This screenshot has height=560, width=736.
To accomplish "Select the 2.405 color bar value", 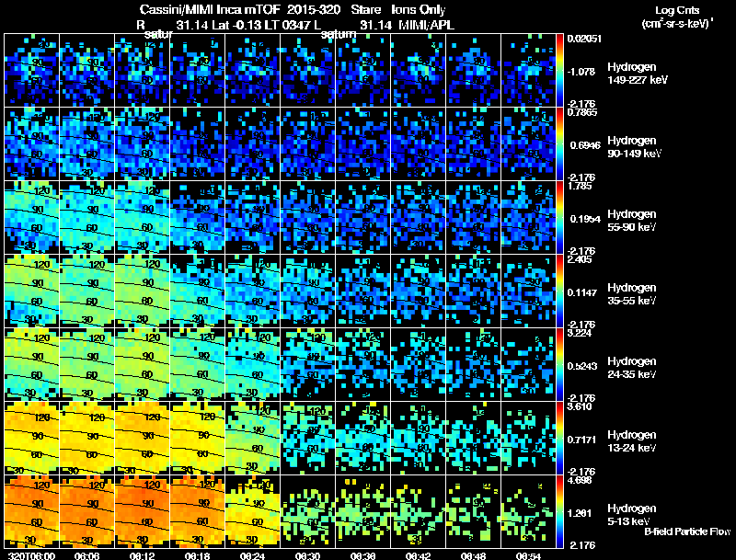I will 580,259.
